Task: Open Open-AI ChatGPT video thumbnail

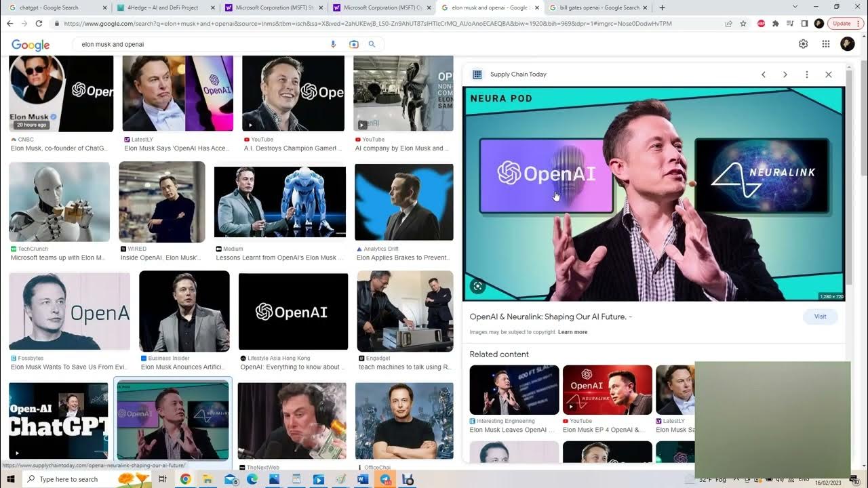Action: [58, 422]
